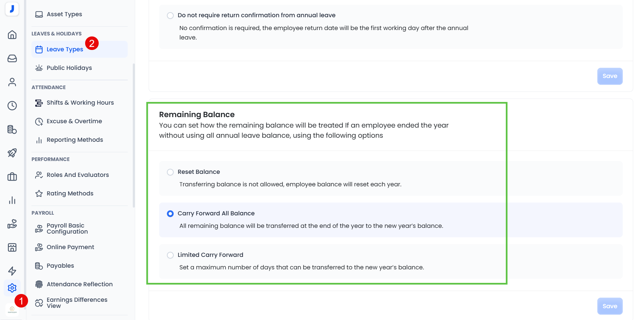Open the attendance clock icon
644x320 pixels.
(12, 106)
